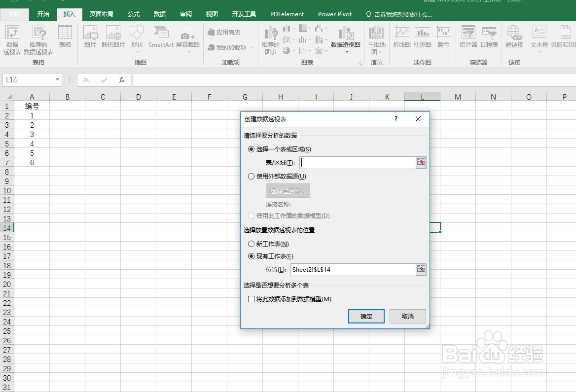The width and height of the screenshot is (576, 392).
Task: Open Recommended Charts (推荐的图表)
Action: (x=271, y=39)
